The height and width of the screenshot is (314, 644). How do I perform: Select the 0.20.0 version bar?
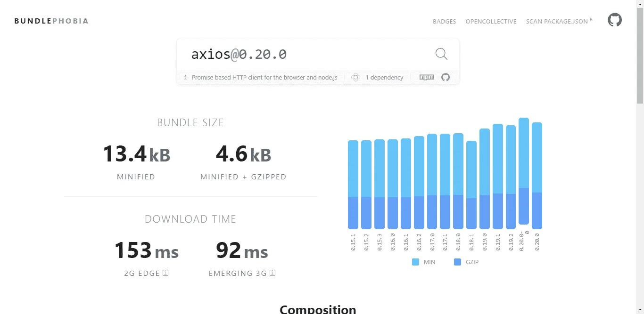click(x=537, y=176)
